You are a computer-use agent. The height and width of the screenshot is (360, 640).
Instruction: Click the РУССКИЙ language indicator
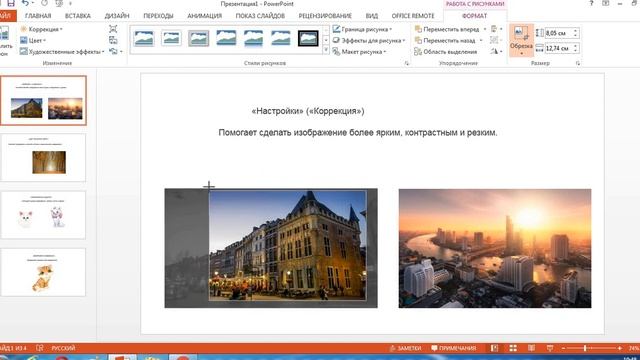(63, 348)
